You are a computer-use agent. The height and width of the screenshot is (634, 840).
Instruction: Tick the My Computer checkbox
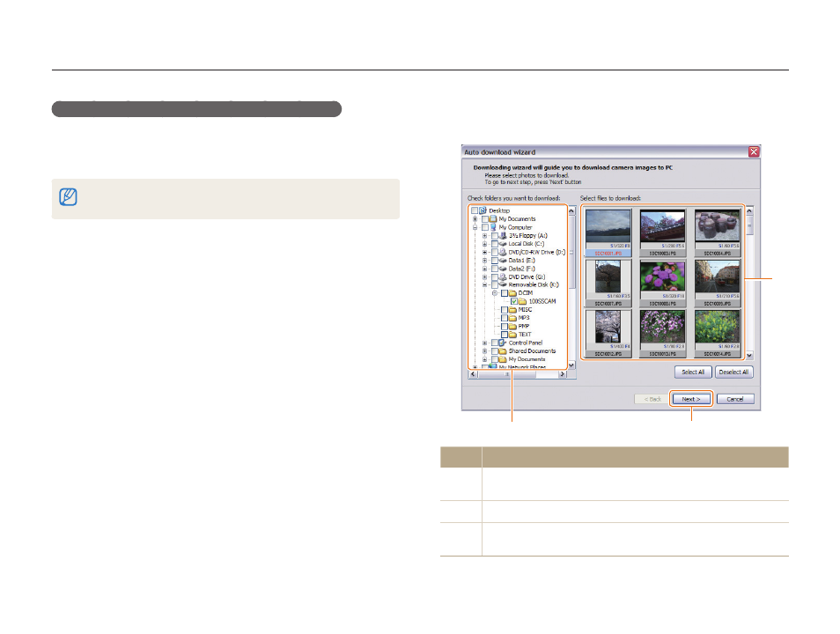[485, 227]
